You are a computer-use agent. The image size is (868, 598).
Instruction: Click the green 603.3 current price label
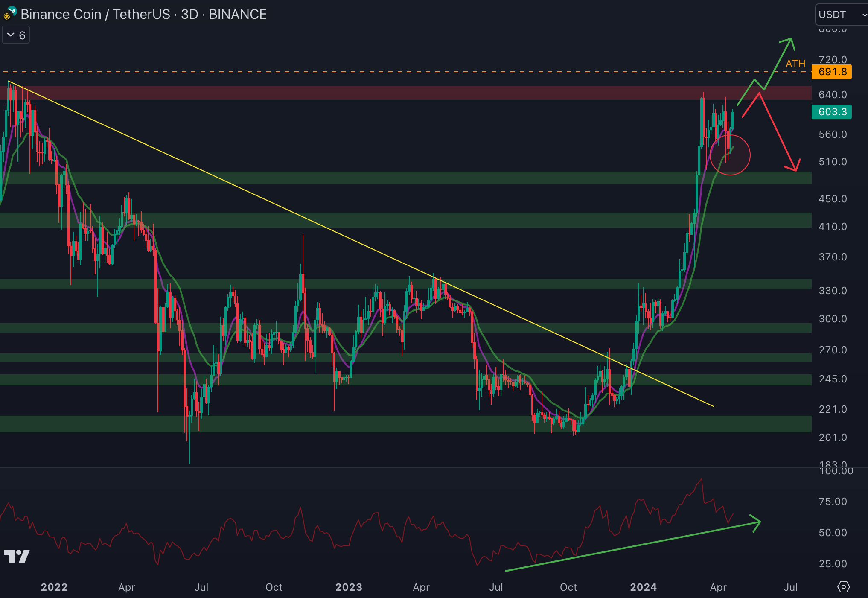[x=831, y=112]
